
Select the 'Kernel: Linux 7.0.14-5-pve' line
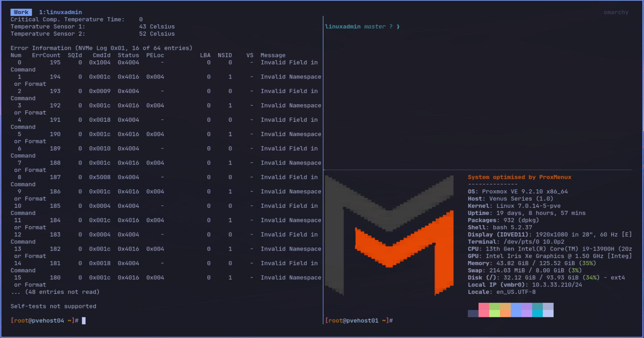514,206
